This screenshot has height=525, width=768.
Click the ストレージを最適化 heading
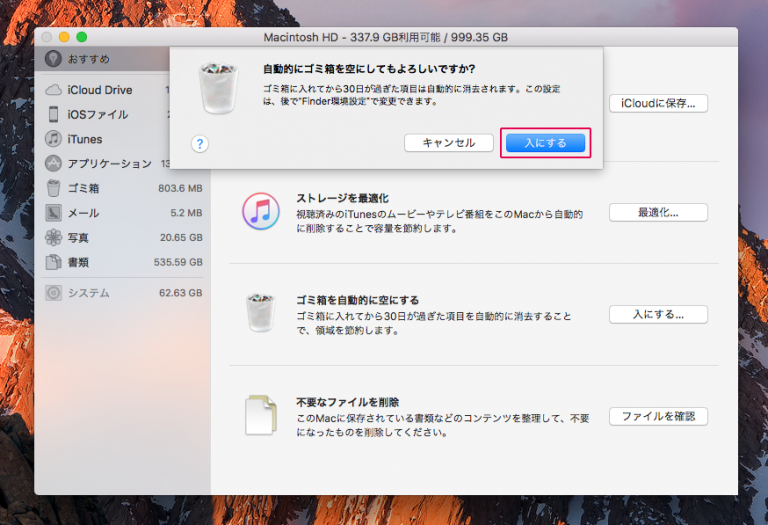[x=342, y=198]
